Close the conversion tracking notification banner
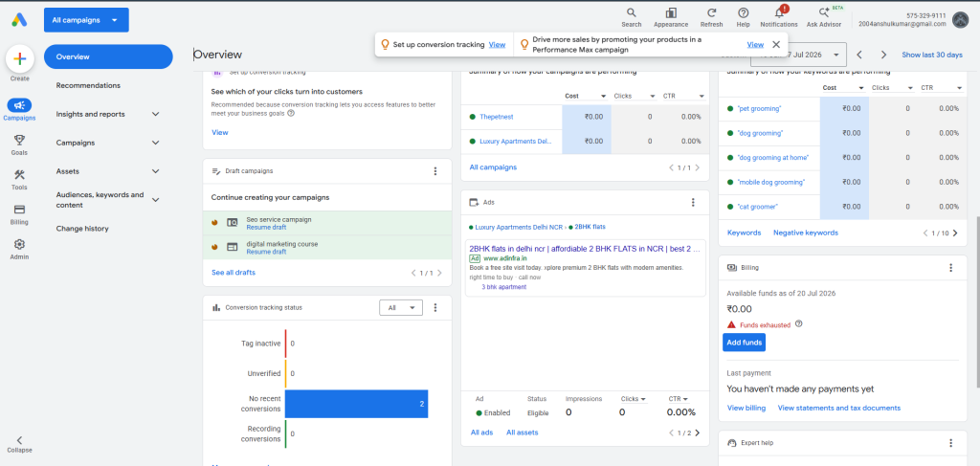The width and height of the screenshot is (980, 466). [x=775, y=44]
